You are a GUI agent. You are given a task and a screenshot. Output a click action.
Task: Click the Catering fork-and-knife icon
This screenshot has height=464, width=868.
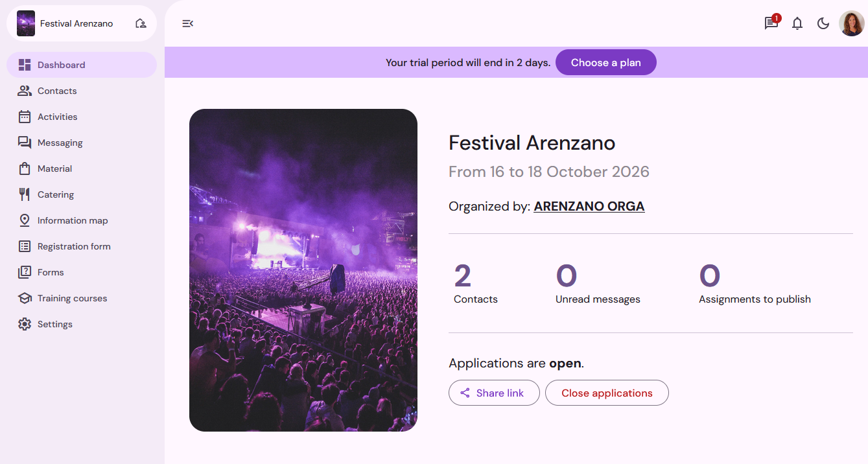tap(25, 194)
